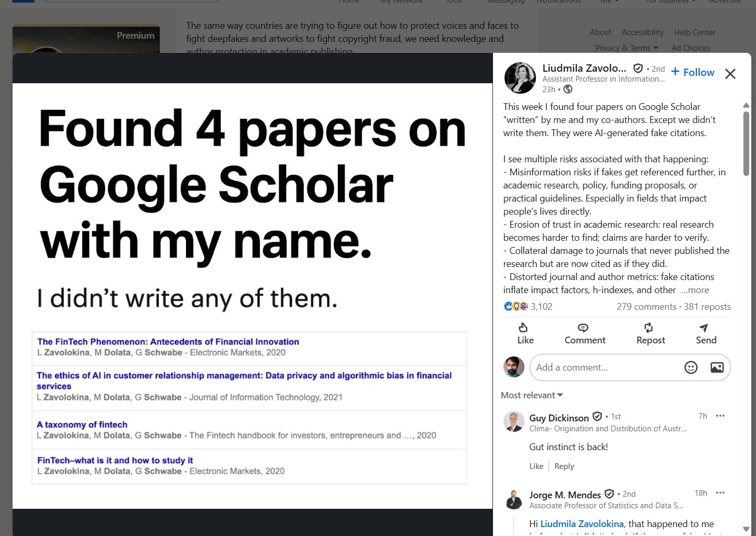
Task: Click the globe visibility icon under post time
Action: (x=568, y=90)
